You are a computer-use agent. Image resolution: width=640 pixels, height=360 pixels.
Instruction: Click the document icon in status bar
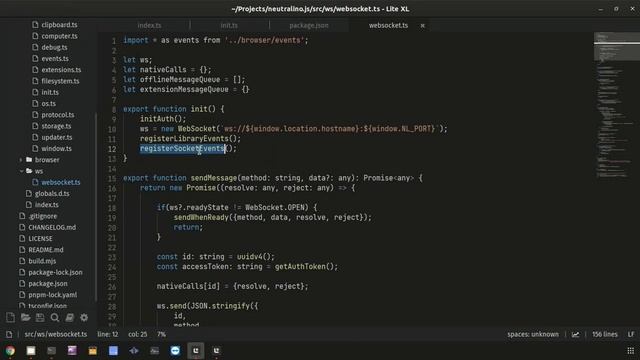[9, 334]
